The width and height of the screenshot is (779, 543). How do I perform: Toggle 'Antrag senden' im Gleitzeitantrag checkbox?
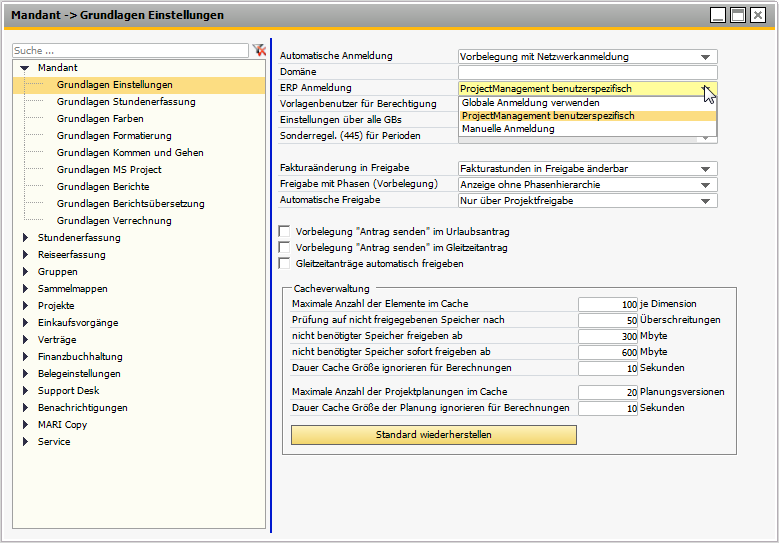(284, 247)
